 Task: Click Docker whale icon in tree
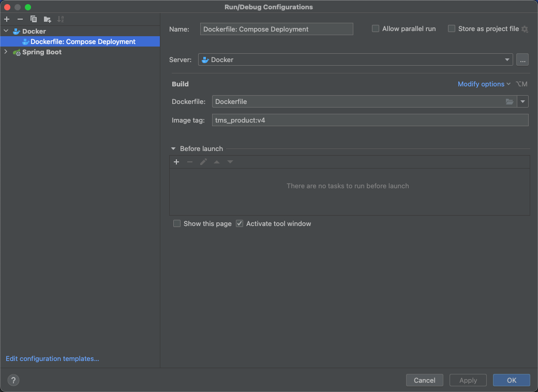pyautogui.click(x=17, y=31)
